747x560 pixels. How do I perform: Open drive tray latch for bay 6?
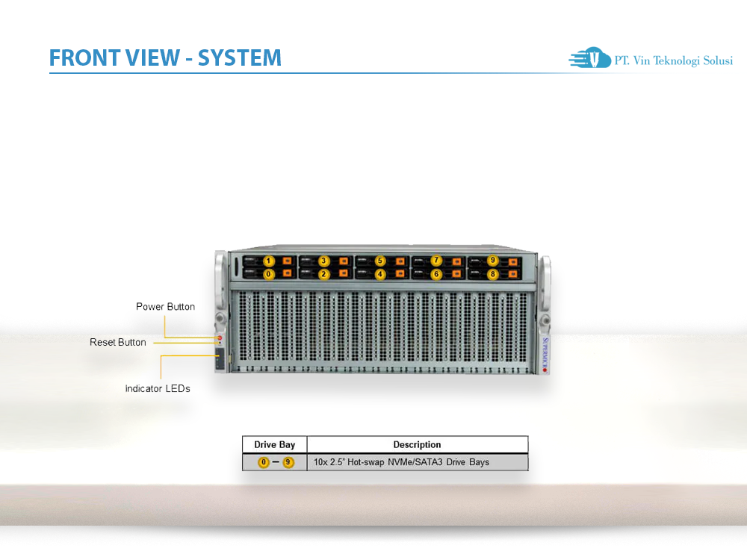(456, 274)
